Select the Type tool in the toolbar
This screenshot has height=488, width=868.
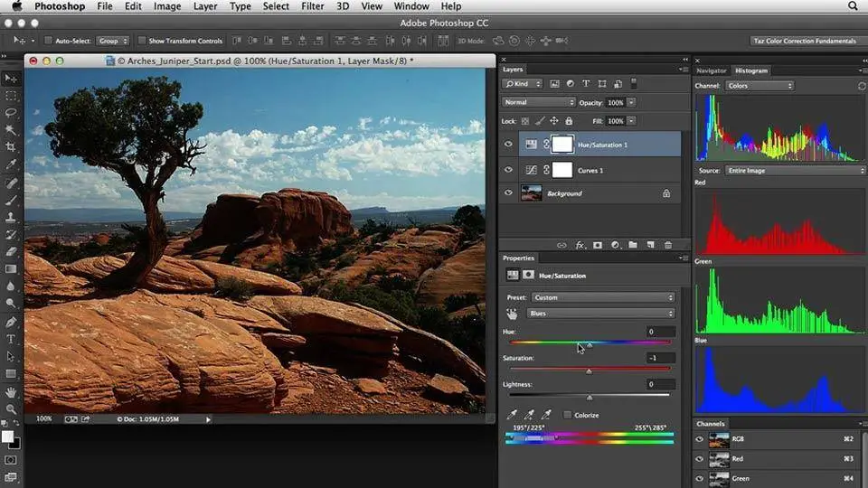(x=11, y=339)
